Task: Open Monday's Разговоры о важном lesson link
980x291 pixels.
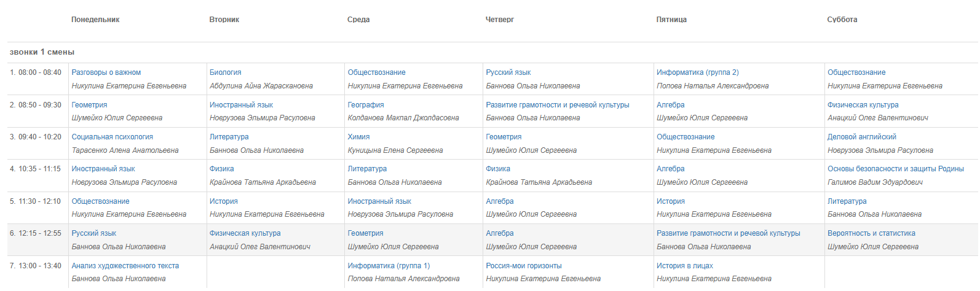Action: (x=106, y=72)
